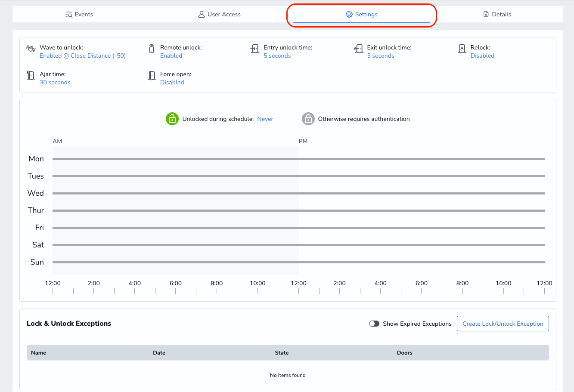The width and height of the screenshot is (574, 392).
Task: Click the Otherwise requires authentication label
Action: (x=364, y=119)
